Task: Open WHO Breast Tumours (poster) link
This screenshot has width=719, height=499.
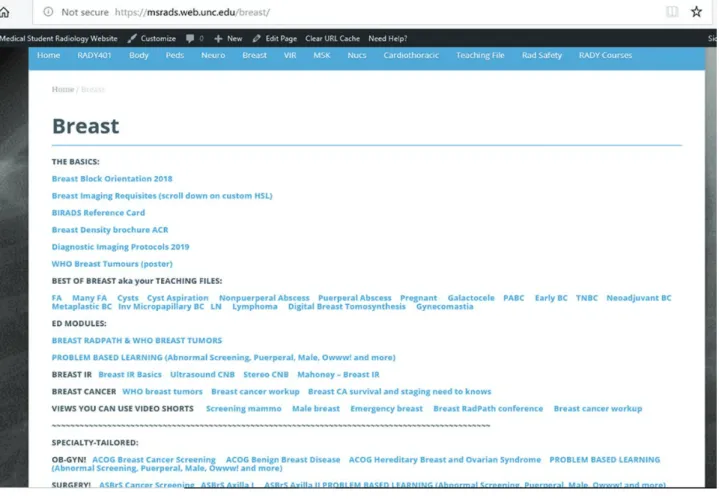Action: tap(112, 264)
